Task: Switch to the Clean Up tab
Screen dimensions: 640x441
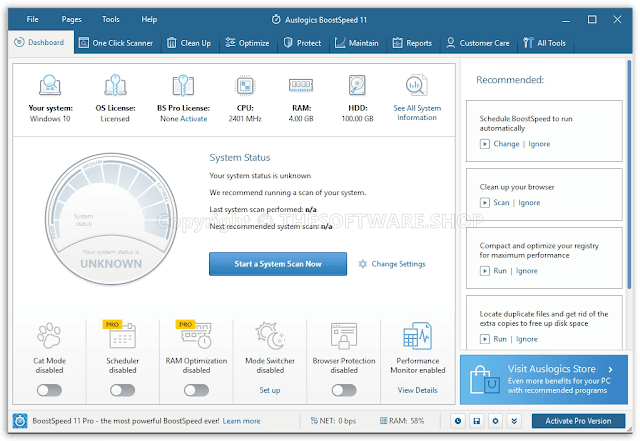Action: tap(189, 43)
